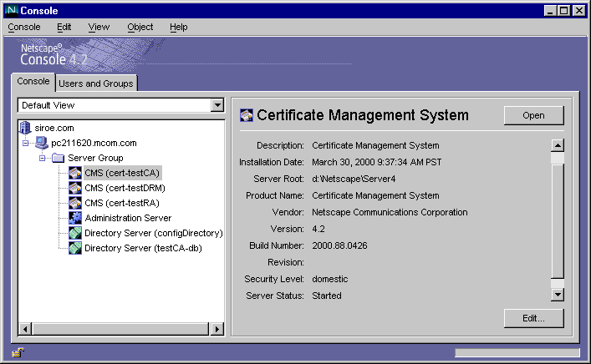Screen dimensions: 591x364
Task: Click the pc211620.mcom.com computer icon
Action: pyautogui.click(x=42, y=143)
